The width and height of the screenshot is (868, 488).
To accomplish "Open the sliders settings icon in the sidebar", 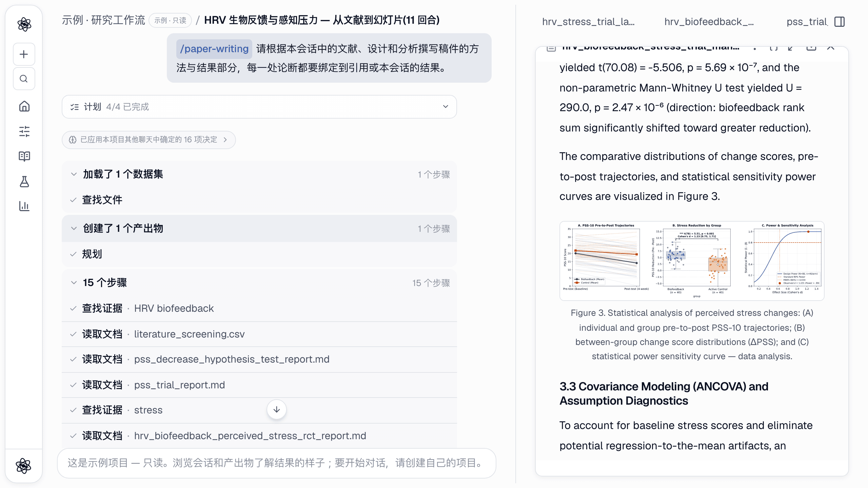I will click(x=24, y=131).
